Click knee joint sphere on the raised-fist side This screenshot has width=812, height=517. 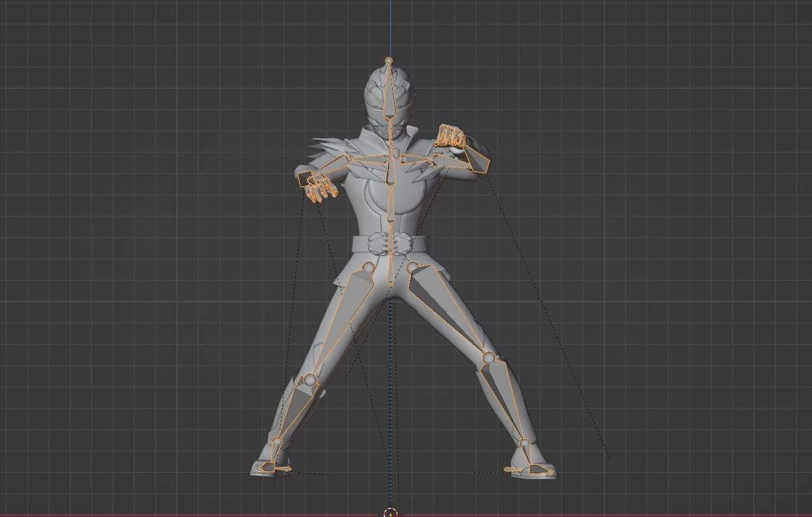click(489, 357)
